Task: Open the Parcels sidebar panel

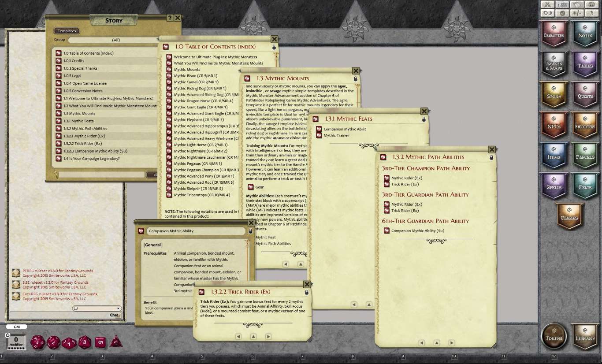Action: point(585,156)
